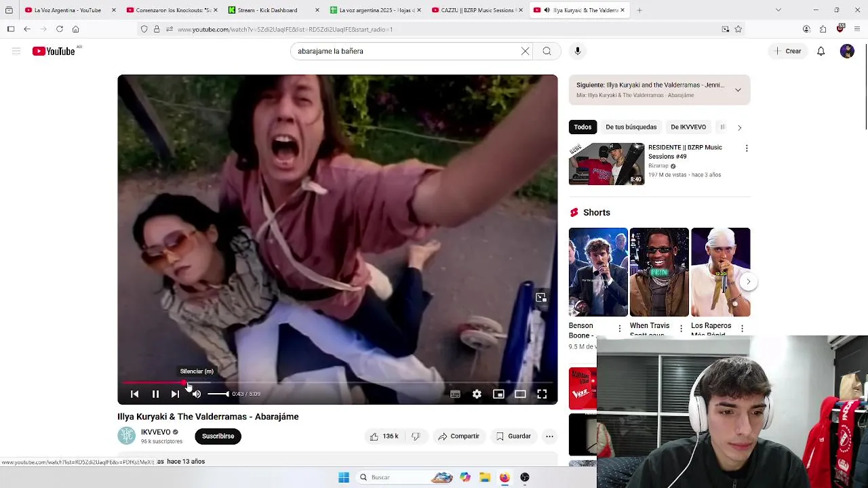This screenshot has height=488, width=868.
Task: Like the video with 136 k likes
Action: coord(384,436)
